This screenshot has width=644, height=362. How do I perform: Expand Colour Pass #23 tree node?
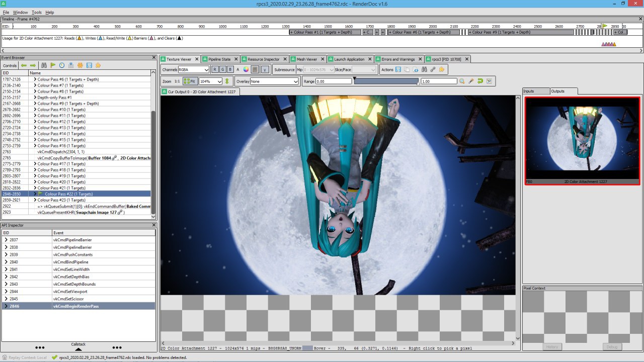tap(35, 200)
